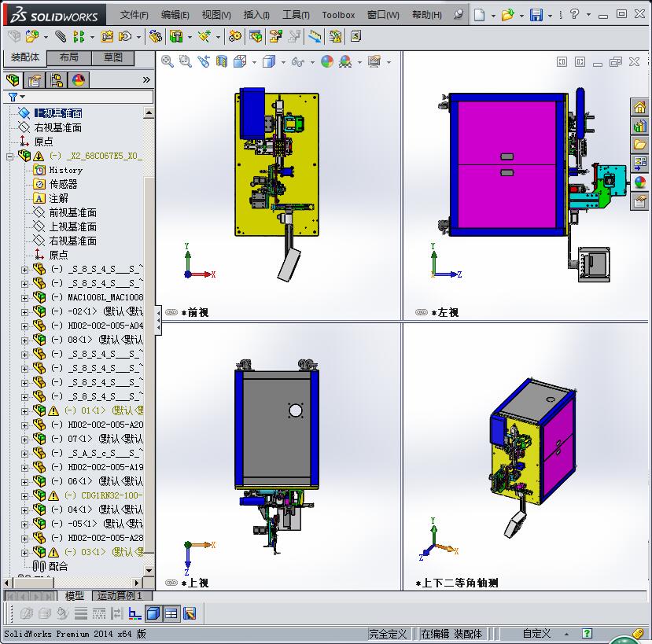Click the Reference Geometry icon
This screenshot has width=652, height=644.
204,37
